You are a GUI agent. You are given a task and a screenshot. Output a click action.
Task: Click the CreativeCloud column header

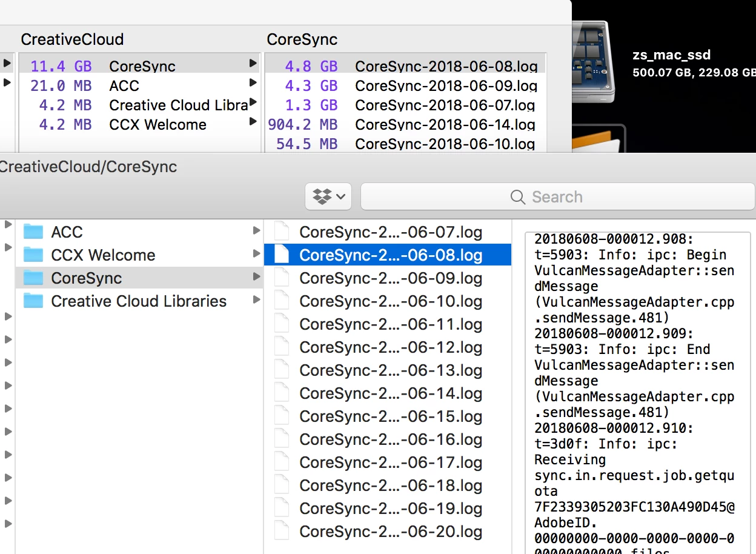point(72,39)
